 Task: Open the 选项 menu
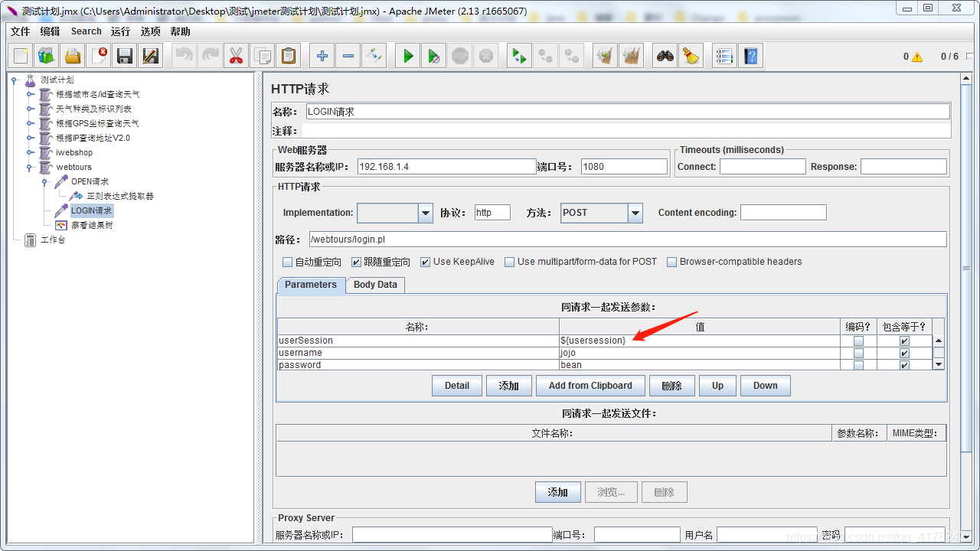coord(150,31)
